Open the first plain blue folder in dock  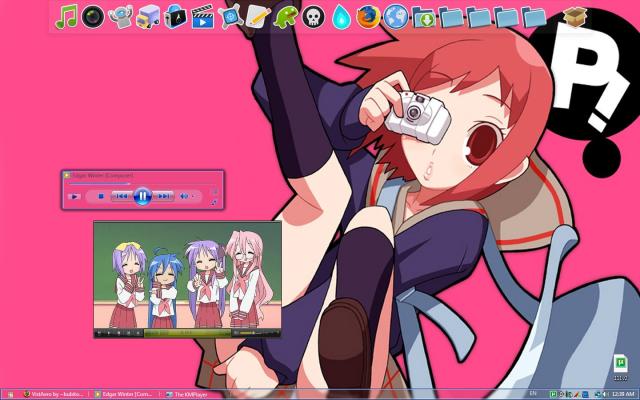tap(451, 17)
